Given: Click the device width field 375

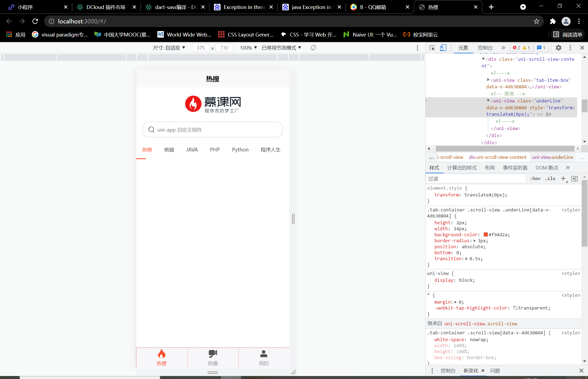Looking at the screenshot, I should coord(201,48).
